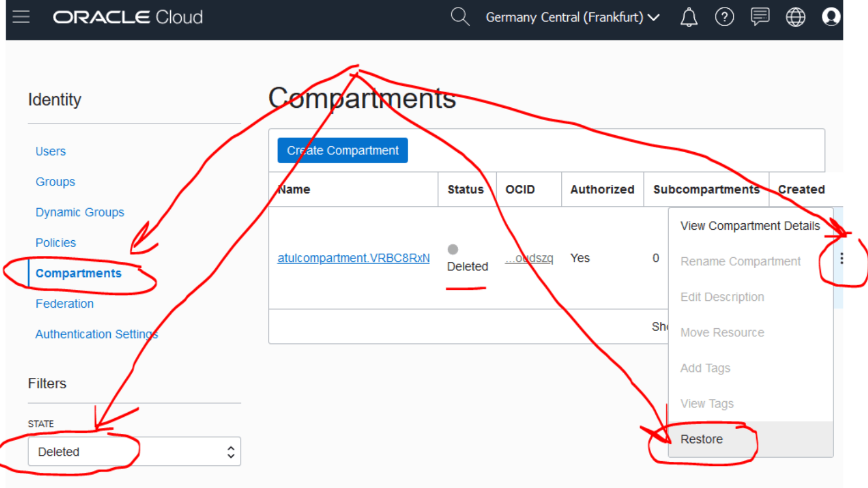The image size is (868, 488).
Task: Click the truncated OCID link oudszq
Action: point(529,258)
